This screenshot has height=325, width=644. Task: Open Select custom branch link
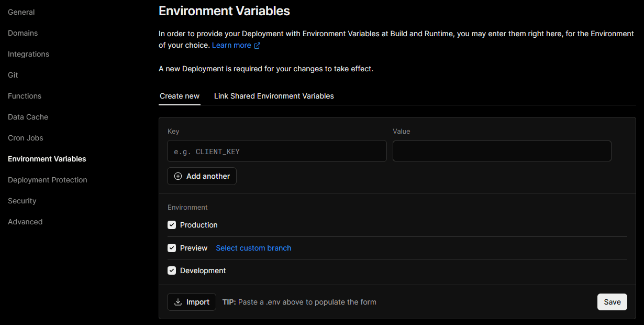[x=253, y=248]
